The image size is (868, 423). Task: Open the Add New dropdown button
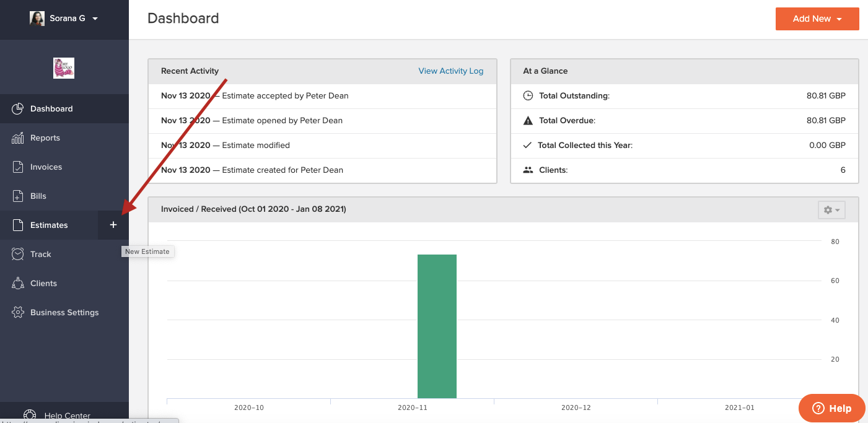pos(817,19)
